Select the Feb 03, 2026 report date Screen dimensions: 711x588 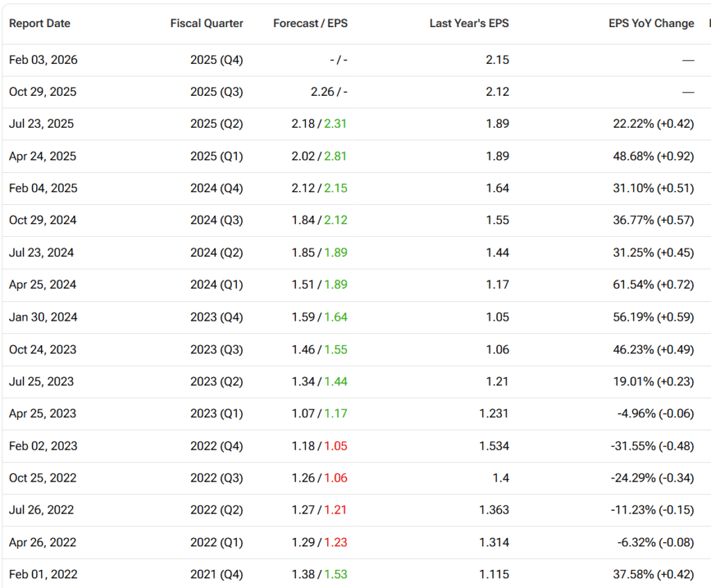click(x=43, y=60)
